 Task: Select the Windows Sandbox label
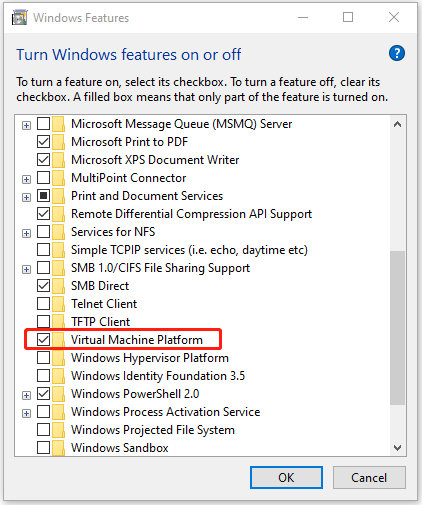click(120, 448)
